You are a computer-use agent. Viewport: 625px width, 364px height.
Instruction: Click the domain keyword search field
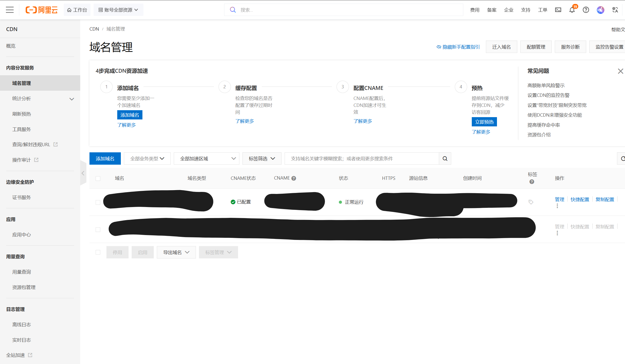(361, 158)
